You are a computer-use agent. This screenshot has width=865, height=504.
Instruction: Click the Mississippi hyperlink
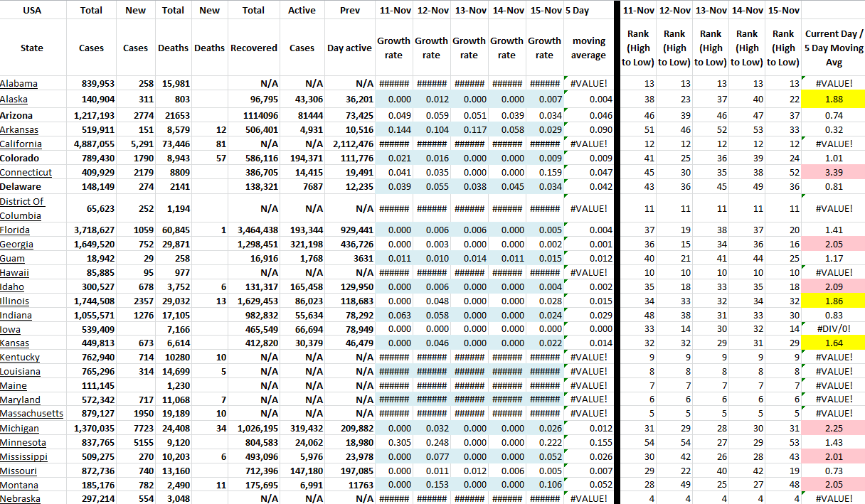(23, 456)
